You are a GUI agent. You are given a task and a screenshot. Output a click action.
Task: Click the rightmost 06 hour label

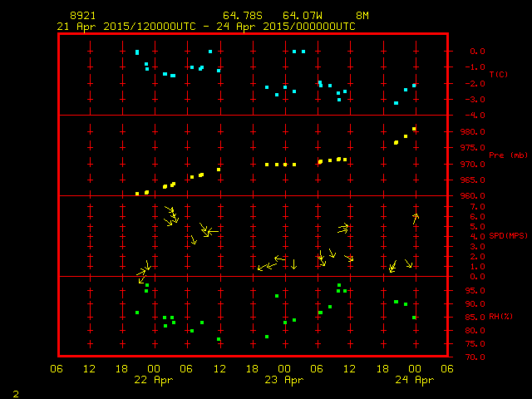(447, 369)
